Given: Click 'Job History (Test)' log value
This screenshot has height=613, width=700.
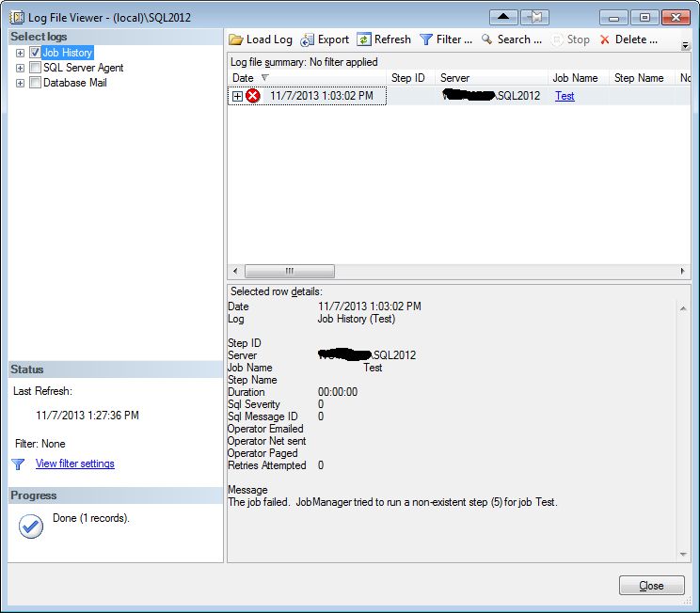Looking at the screenshot, I should click(357, 319).
